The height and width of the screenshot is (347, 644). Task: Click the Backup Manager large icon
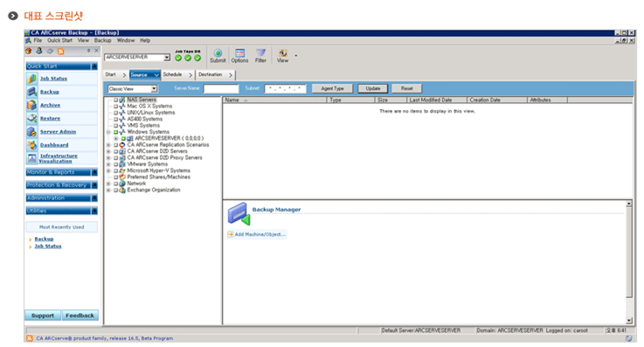pos(239,213)
